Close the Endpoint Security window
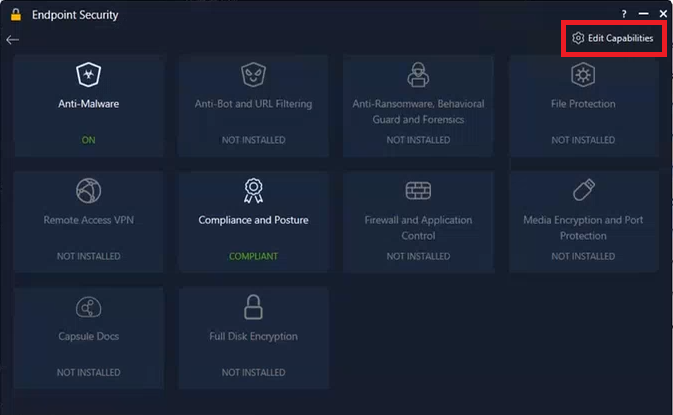Image resolution: width=673 pixels, height=415 pixels. click(663, 14)
